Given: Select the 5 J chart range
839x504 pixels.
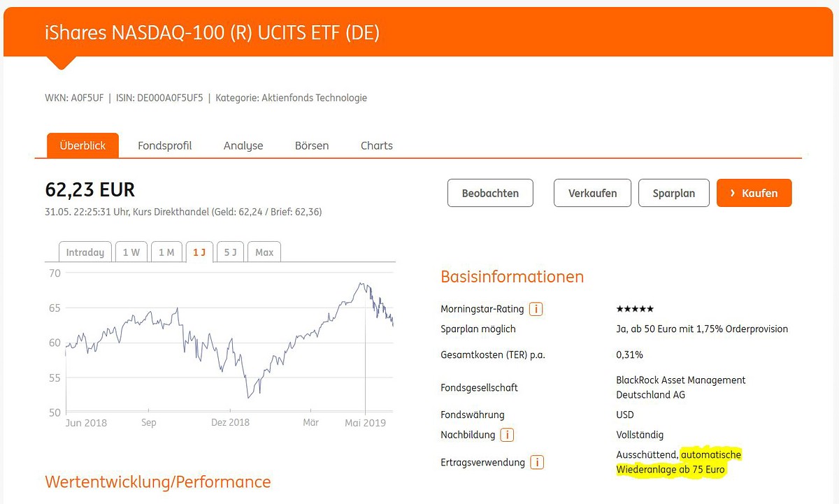Looking at the screenshot, I should (x=231, y=252).
